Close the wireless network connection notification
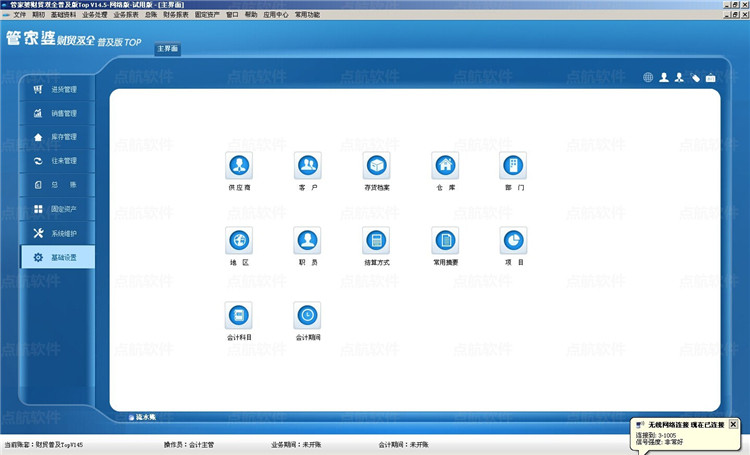 point(733,424)
